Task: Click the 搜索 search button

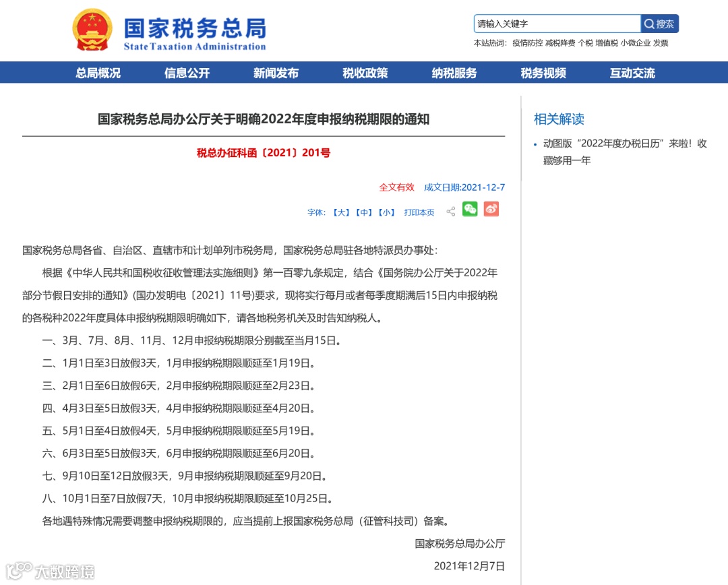Action: coord(659,24)
